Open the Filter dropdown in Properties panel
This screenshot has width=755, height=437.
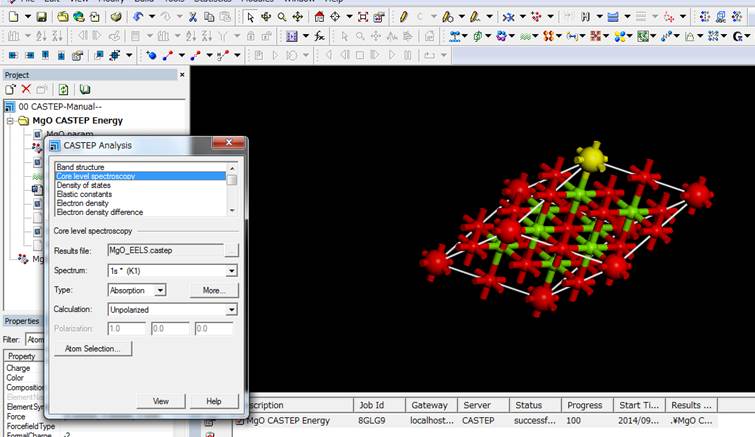[35, 340]
